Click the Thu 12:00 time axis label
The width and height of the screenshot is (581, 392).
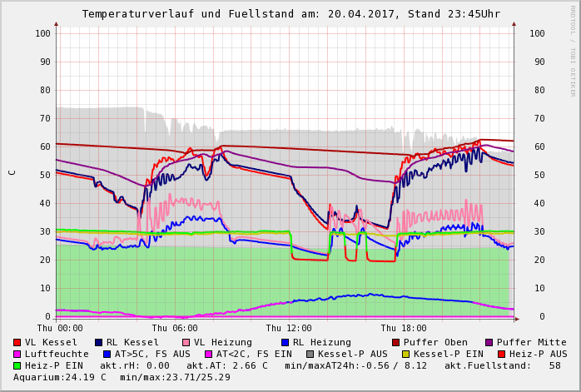pyautogui.click(x=289, y=328)
